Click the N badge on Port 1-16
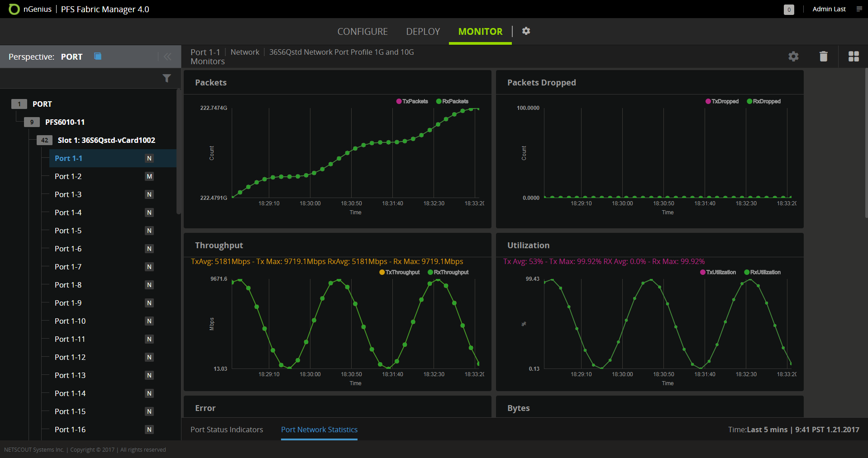This screenshot has height=458, width=868. 149,430
